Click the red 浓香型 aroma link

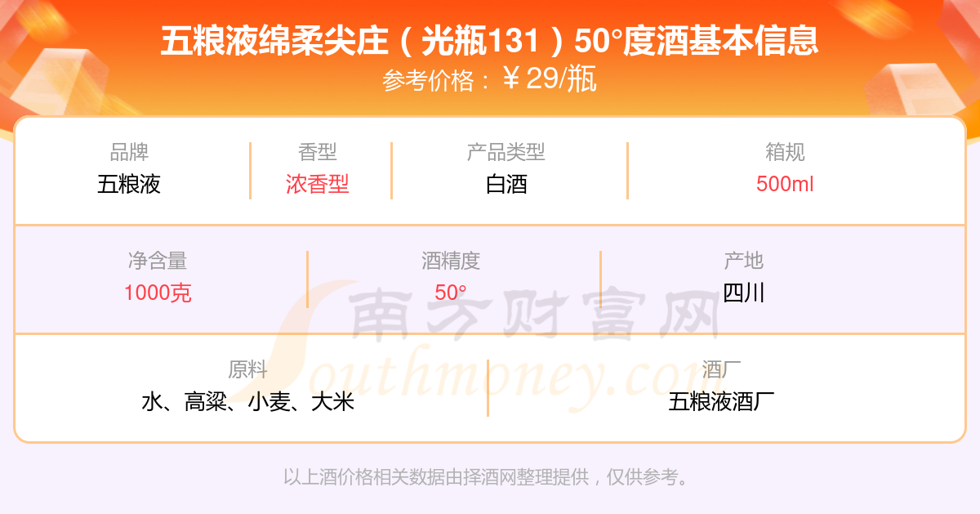[x=318, y=184]
